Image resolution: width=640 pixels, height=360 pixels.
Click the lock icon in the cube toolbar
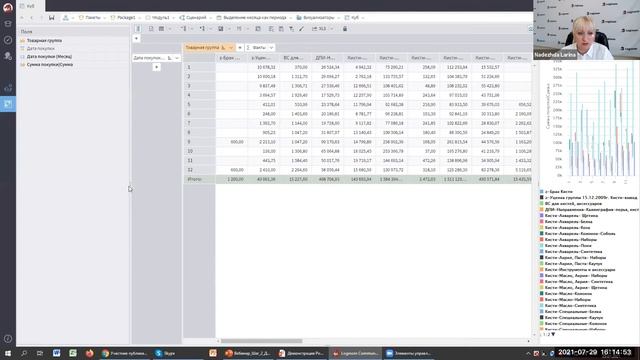(x=345, y=29)
